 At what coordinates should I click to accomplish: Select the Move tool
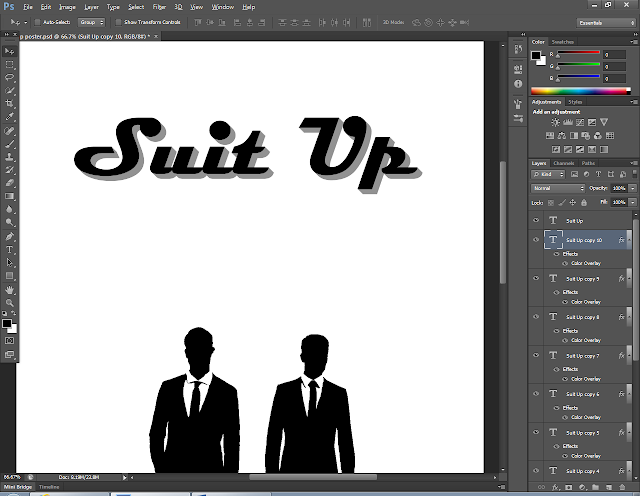tap(9, 51)
